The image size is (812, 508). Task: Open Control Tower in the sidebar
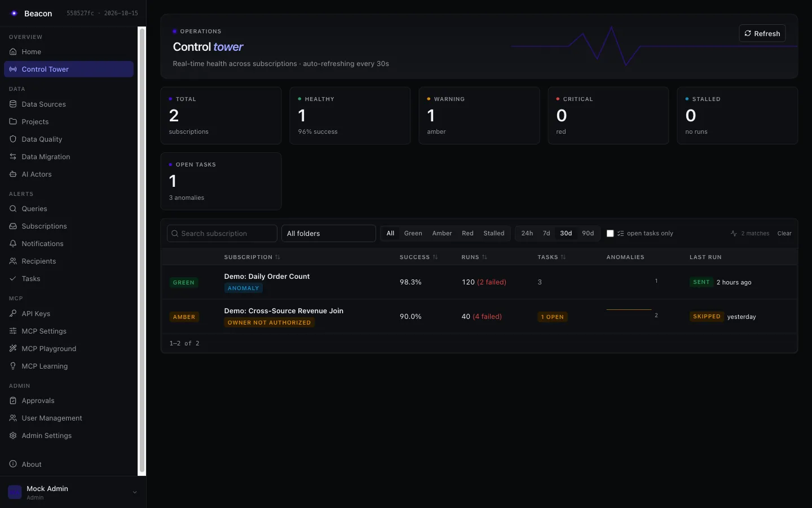[x=69, y=69]
